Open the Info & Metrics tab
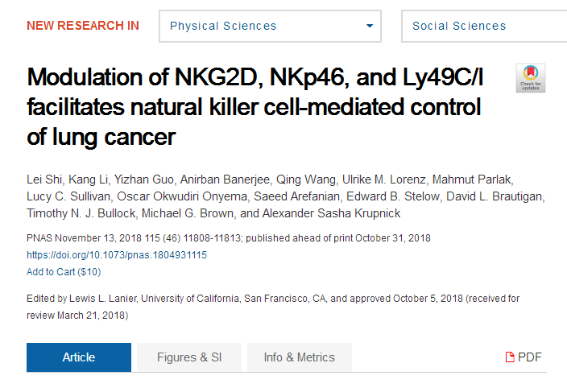The width and height of the screenshot is (567, 392). coord(300,357)
